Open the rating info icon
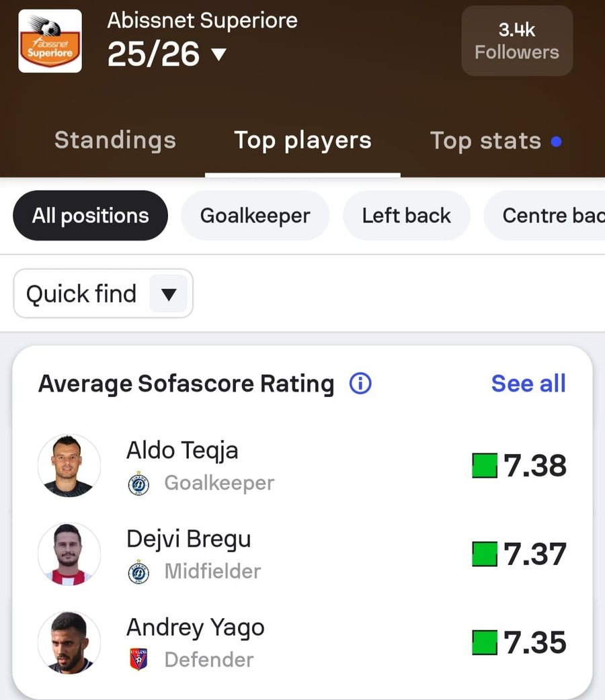Screen dimensions: 605x700 pyautogui.click(x=360, y=384)
